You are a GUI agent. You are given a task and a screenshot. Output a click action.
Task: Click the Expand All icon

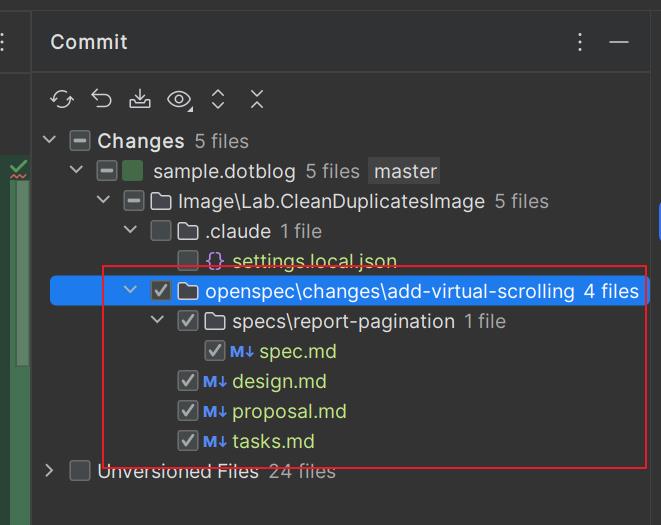click(218, 99)
